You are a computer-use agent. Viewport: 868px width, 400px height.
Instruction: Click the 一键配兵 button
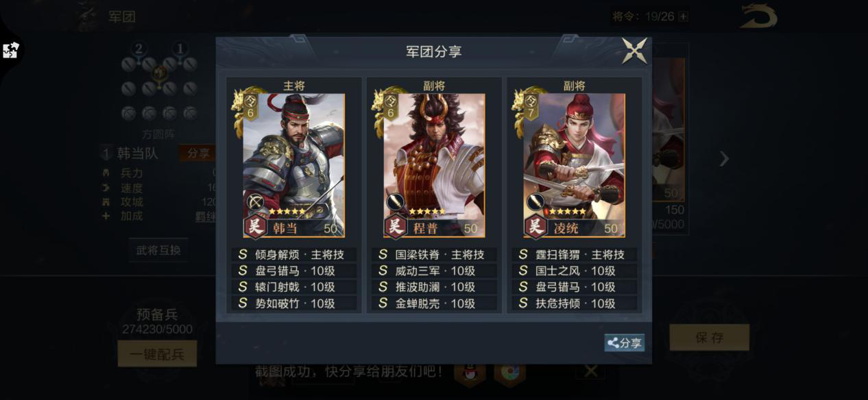(x=157, y=354)
